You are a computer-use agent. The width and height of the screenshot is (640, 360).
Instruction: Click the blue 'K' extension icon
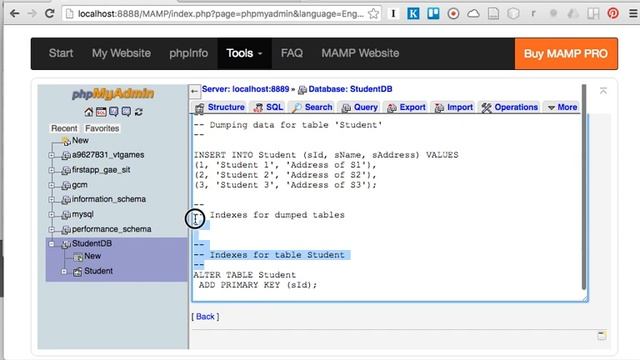(413, 13)
